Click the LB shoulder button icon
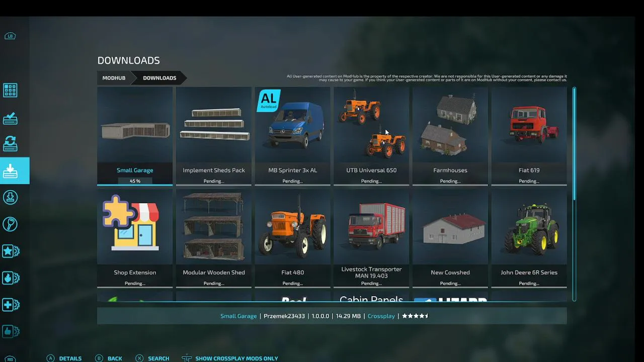 (x=10, y=36)
